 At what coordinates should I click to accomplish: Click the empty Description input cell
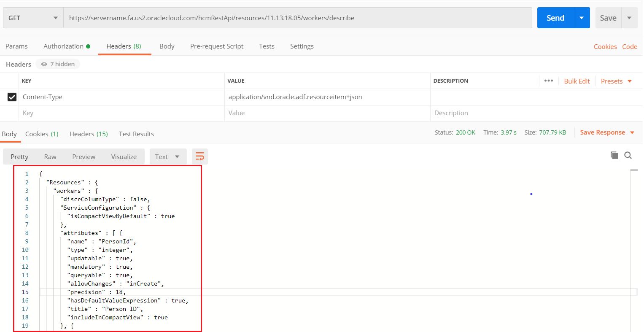coord(536,113)
